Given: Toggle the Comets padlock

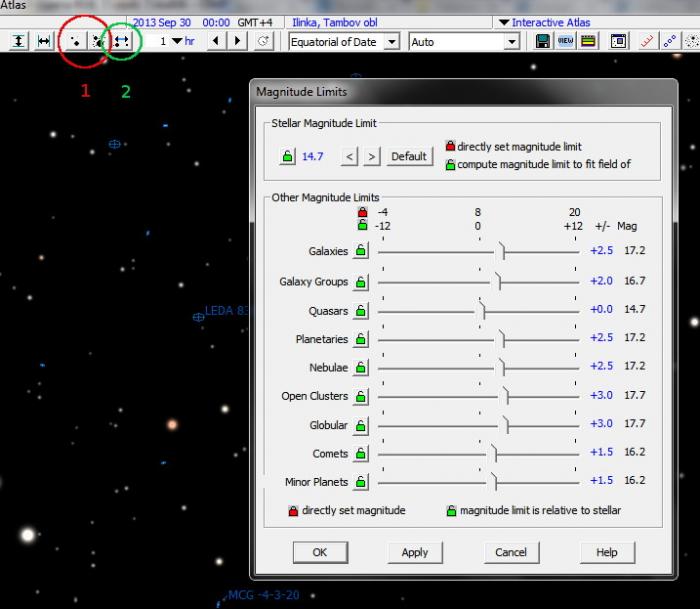Looking at the screenshot, I should point(361,454).
